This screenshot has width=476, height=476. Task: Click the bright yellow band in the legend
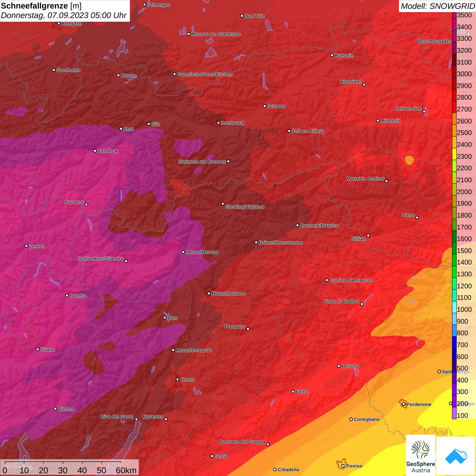454,154
